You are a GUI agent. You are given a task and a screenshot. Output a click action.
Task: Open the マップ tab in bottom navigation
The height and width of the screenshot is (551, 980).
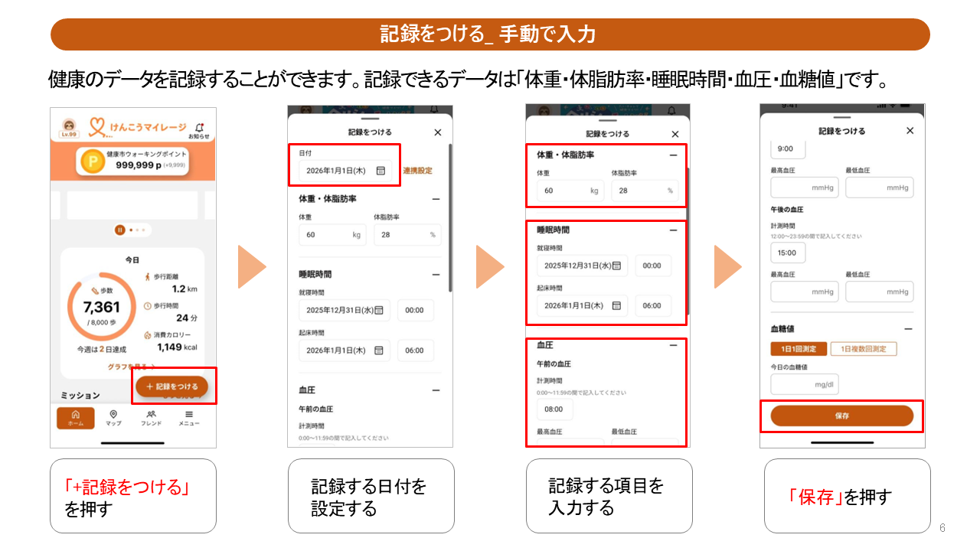pos(113,418)
